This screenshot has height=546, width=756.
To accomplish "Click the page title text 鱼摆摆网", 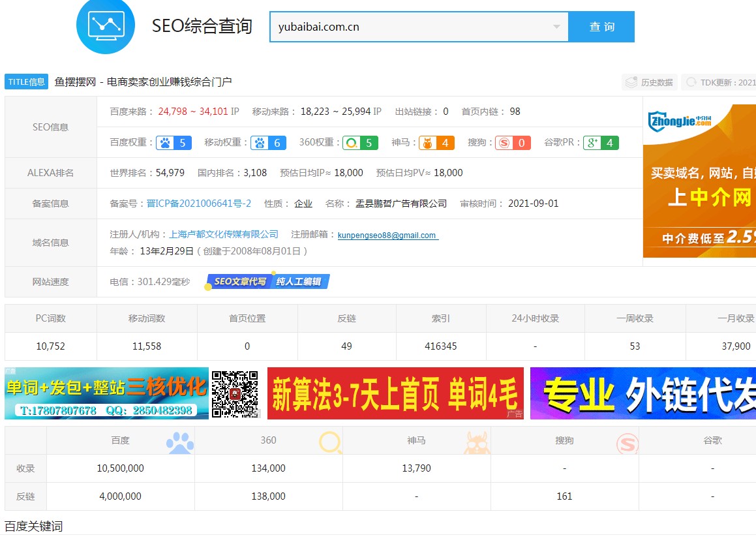I will 75,82.
